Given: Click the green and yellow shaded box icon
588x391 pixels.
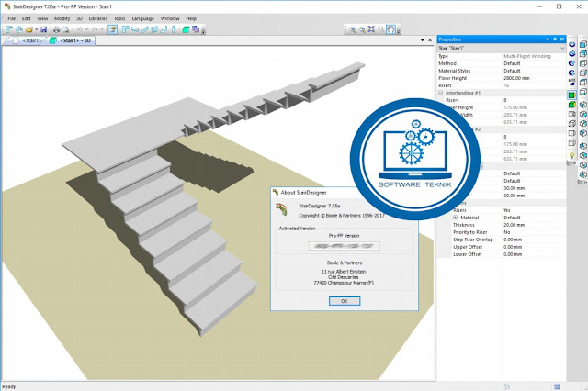Looking at the screenshot, I should tap(571, 105).
